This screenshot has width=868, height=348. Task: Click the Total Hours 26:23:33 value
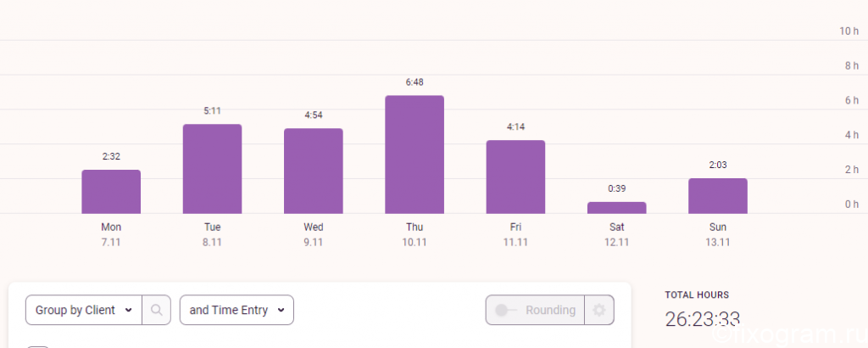703,319
